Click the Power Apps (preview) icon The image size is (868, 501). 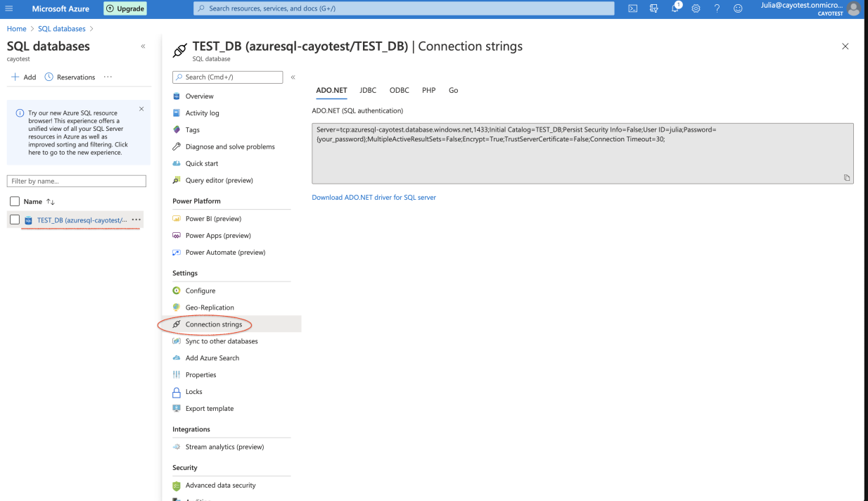[x=177, y=236]
